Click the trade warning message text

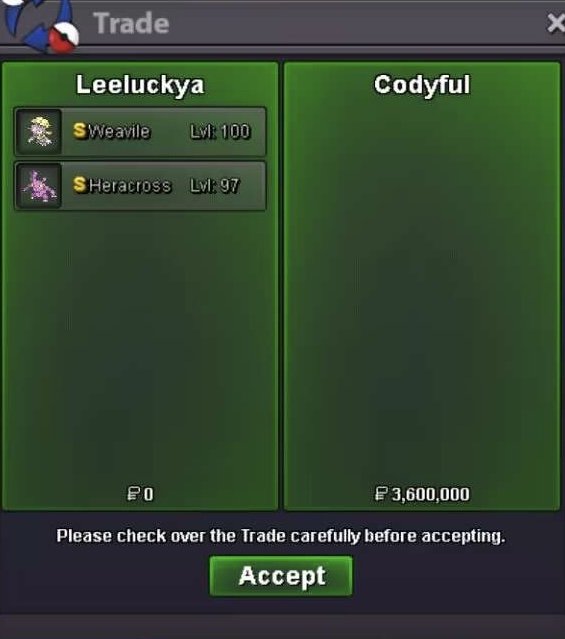(x=281, y=536)
